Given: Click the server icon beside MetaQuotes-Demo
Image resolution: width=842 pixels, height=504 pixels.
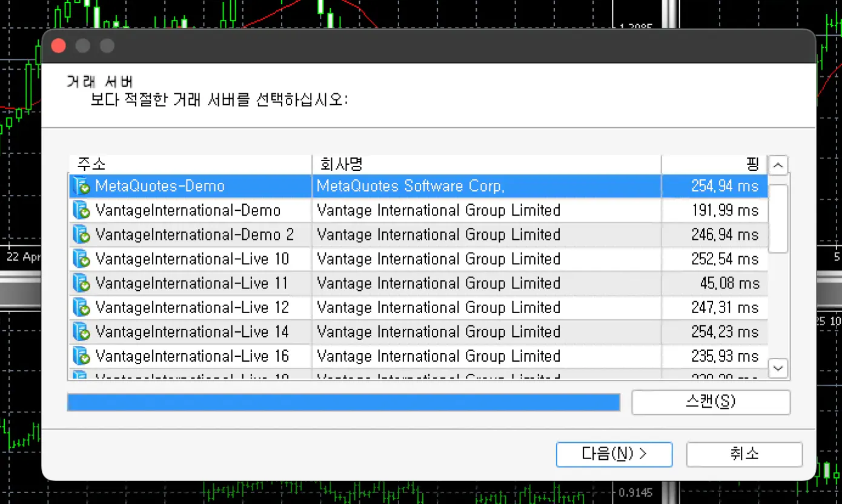Looking at the screenshot, I should tap(82, 186).
